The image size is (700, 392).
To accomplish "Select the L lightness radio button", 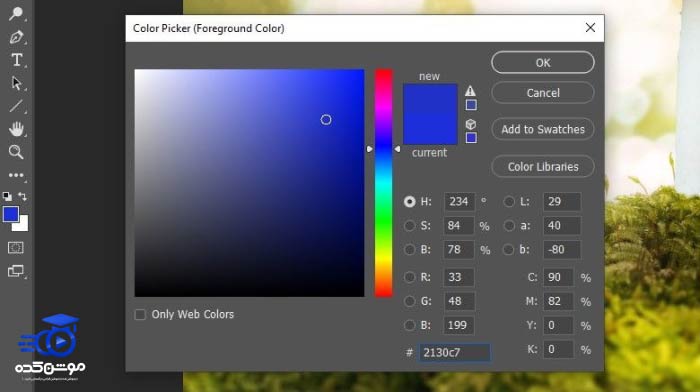I will tap(509, 201).
